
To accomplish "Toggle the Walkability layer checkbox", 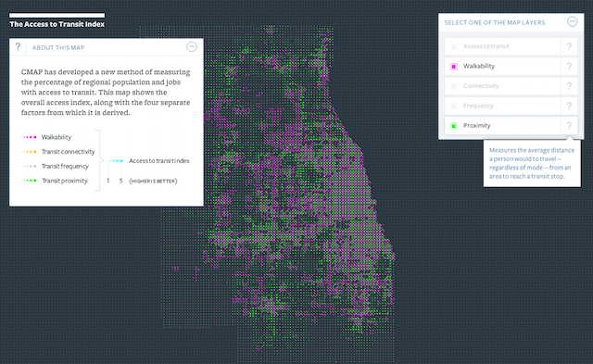I will (x=454, y=67).
